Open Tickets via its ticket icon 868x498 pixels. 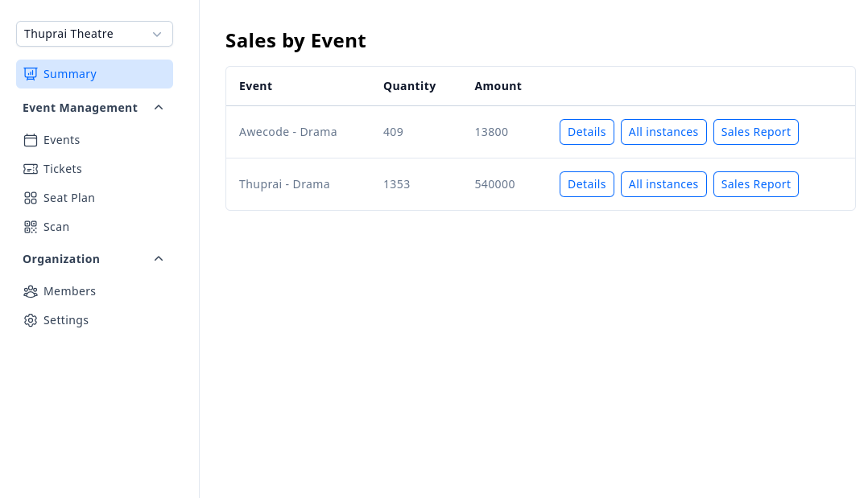31,168
